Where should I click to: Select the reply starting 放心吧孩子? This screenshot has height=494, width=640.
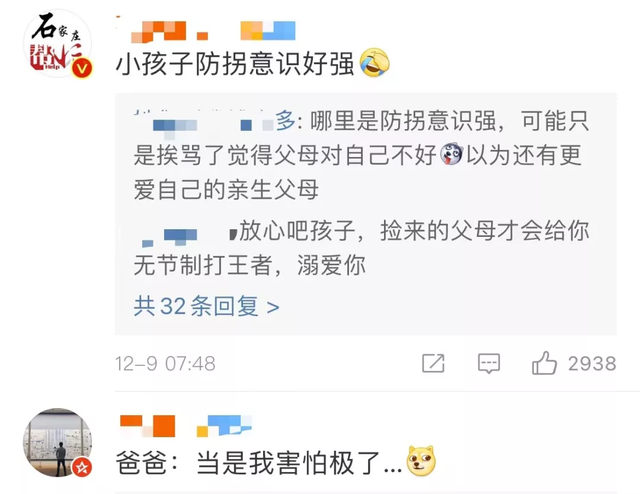click(x=361, y=248)
